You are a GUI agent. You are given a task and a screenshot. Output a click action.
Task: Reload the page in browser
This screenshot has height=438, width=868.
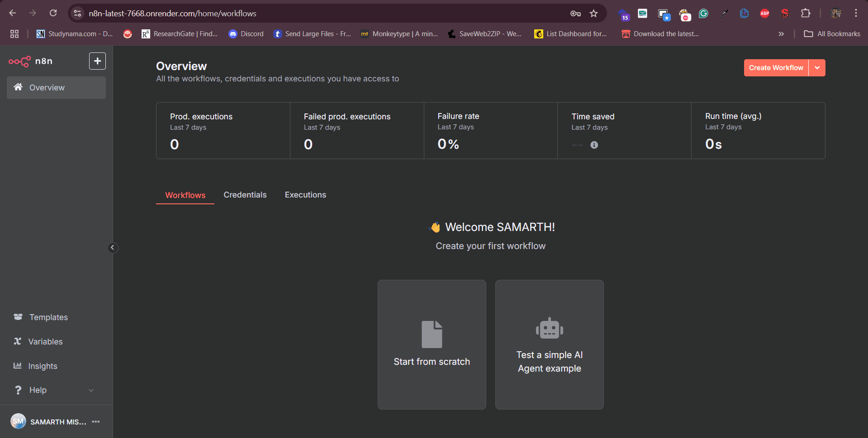[x=53, y=13]
